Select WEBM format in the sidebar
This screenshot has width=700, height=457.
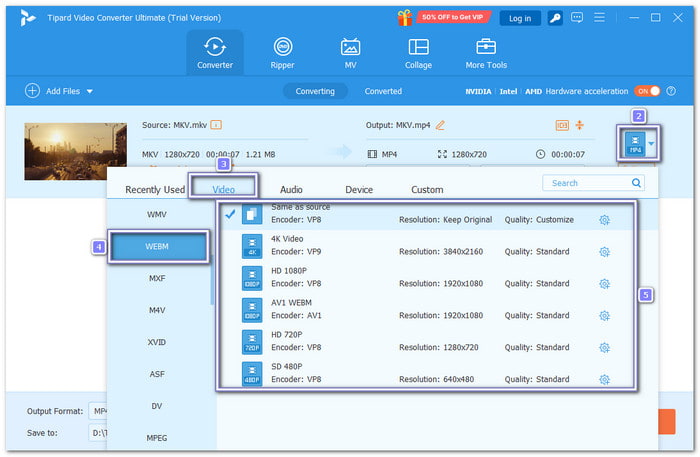click(x=158, y=247)
